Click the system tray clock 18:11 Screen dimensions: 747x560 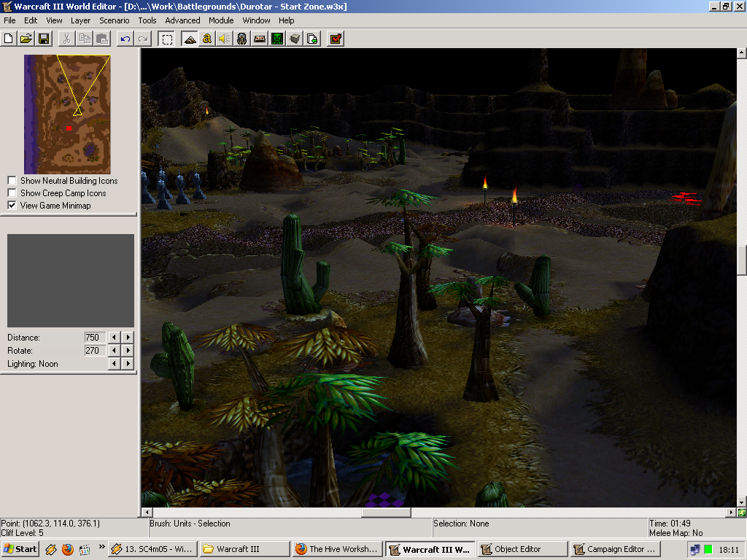coord(729,550)
